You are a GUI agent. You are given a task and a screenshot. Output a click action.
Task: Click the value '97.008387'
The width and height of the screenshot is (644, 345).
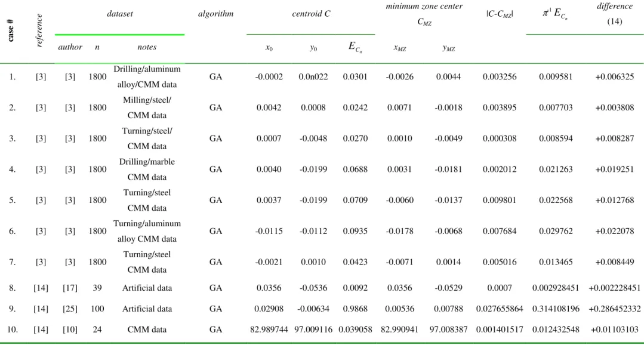[448, 329]
